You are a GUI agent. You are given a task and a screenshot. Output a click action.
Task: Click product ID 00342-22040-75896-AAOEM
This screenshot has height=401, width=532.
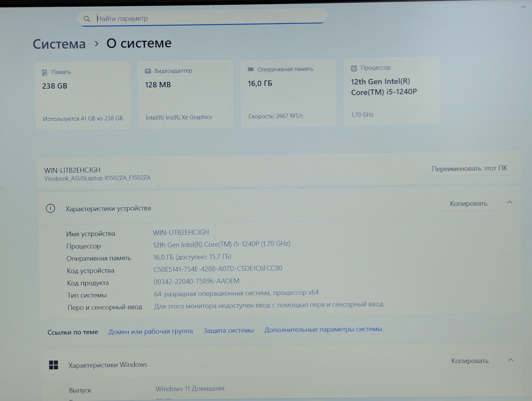click(x=197, y=281)
